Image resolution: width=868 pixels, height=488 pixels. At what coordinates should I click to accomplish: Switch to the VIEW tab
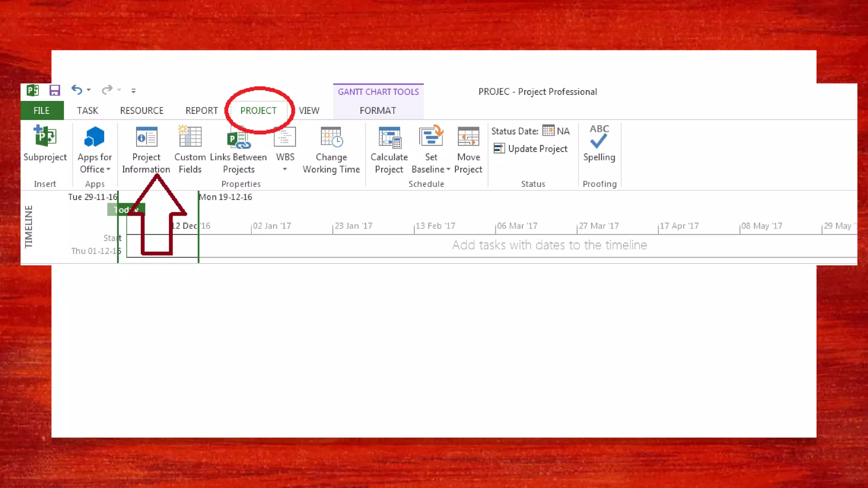pyautogui.click(x=309, y=111)
